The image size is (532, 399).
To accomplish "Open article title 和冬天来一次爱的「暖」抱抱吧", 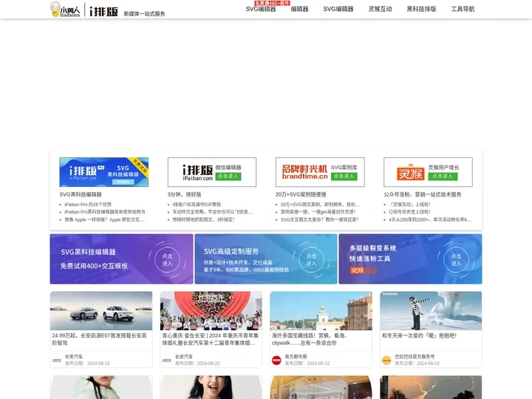I will pyautogui.click(x=420, y=335).
